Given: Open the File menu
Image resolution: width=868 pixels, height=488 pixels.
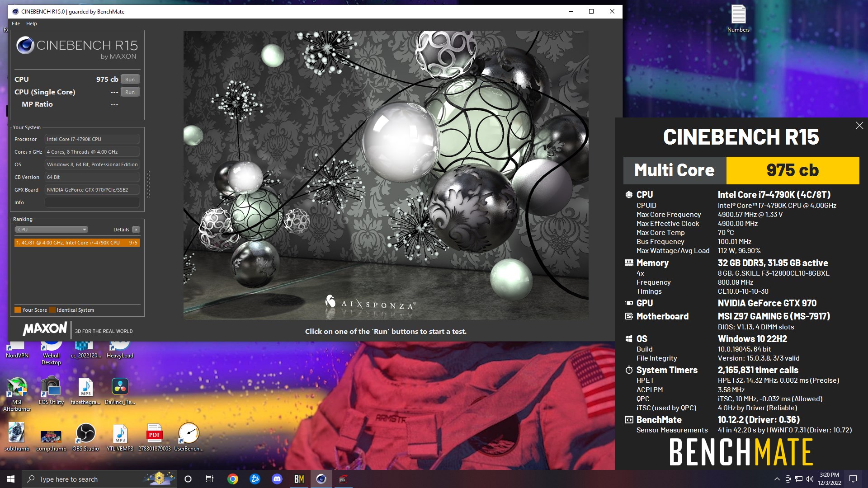Looking at the screenshot, I should 16,23.
